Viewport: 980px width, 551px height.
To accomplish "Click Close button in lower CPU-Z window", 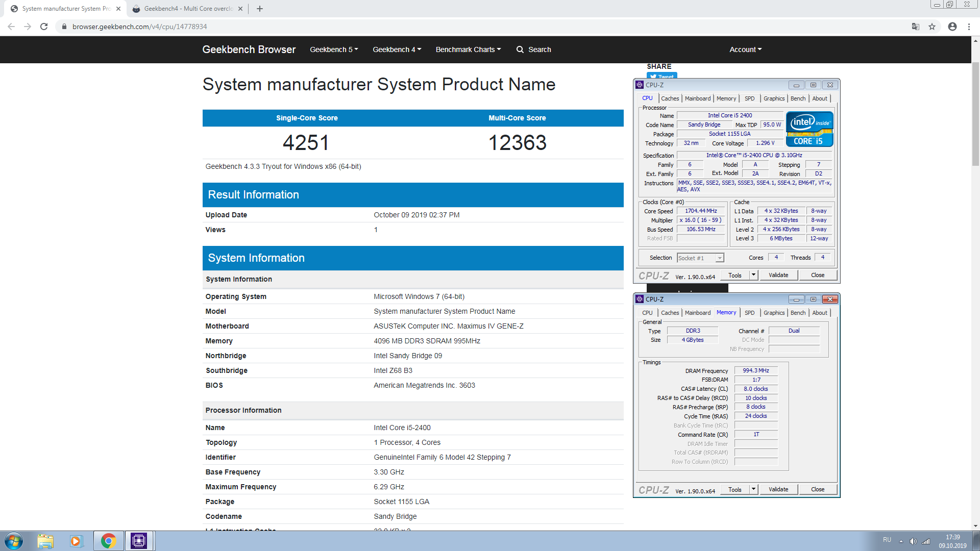I will pyautogui.click(x=818, y=490).
